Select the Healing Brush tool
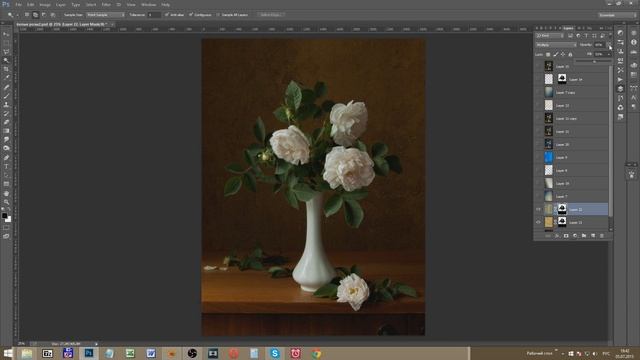The width and height of the screenshot is (640, 360). (6, 87)
